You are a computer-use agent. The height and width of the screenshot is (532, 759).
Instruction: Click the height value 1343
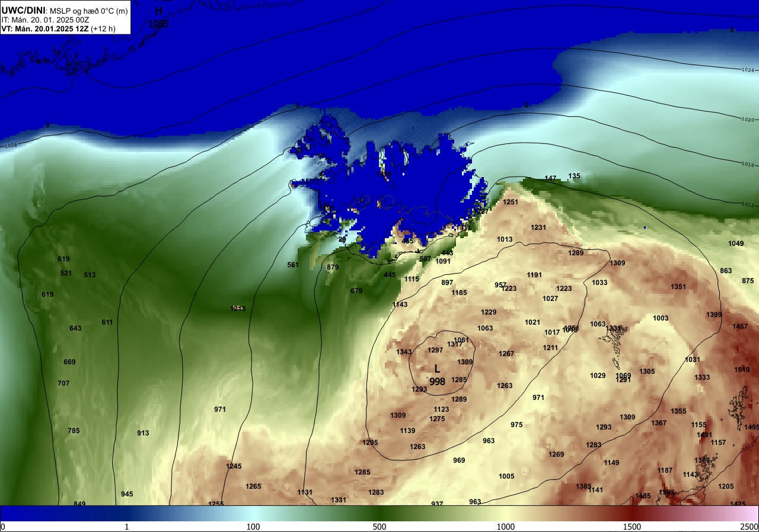[x=404, y=352]
